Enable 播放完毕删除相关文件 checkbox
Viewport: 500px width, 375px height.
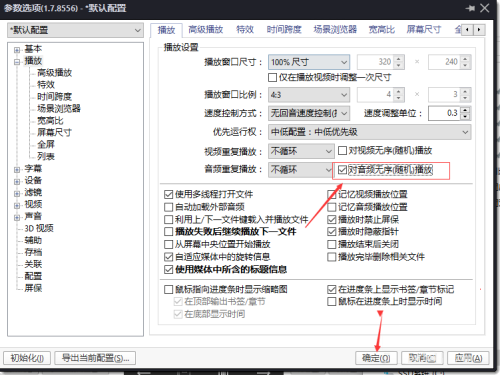(x=332, y=257)
